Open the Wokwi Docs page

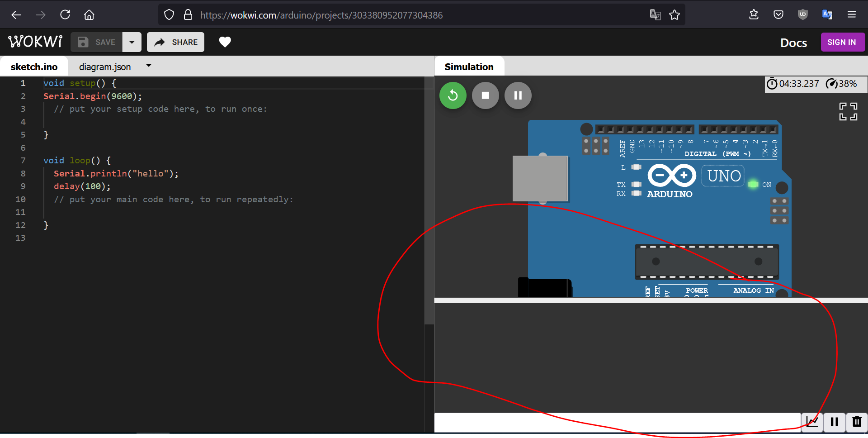point(793,43)
